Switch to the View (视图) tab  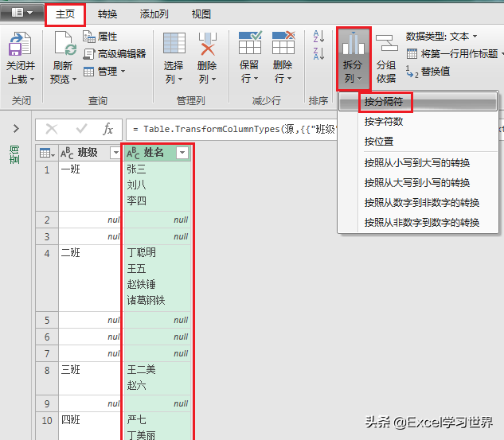pyautogui.click(x=201, y=14)
